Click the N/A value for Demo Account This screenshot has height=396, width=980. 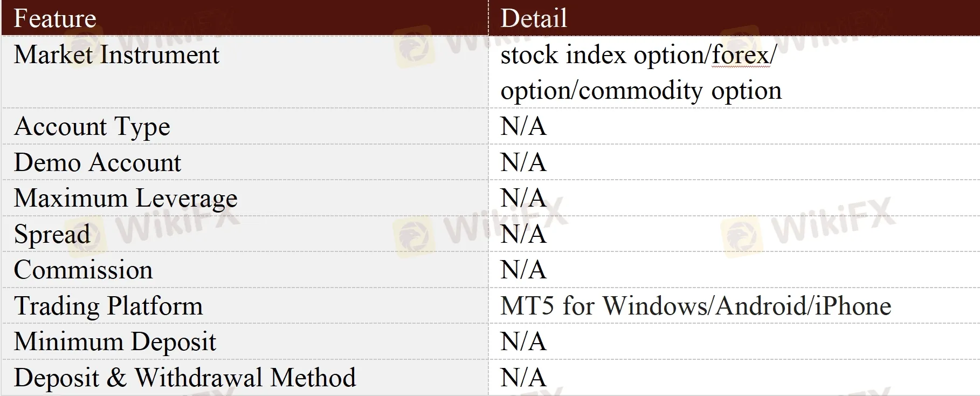(x=523, y=162)
